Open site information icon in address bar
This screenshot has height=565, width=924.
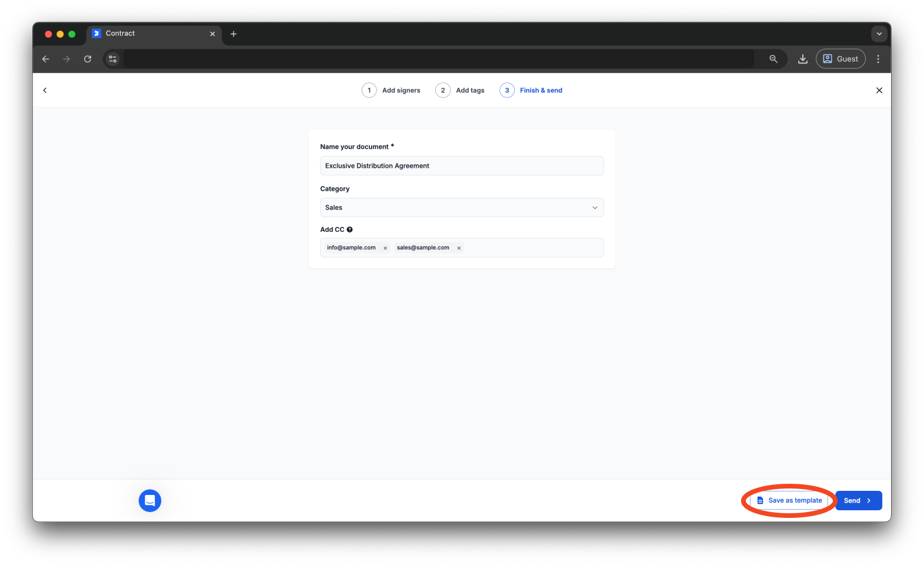coord(113,59)
